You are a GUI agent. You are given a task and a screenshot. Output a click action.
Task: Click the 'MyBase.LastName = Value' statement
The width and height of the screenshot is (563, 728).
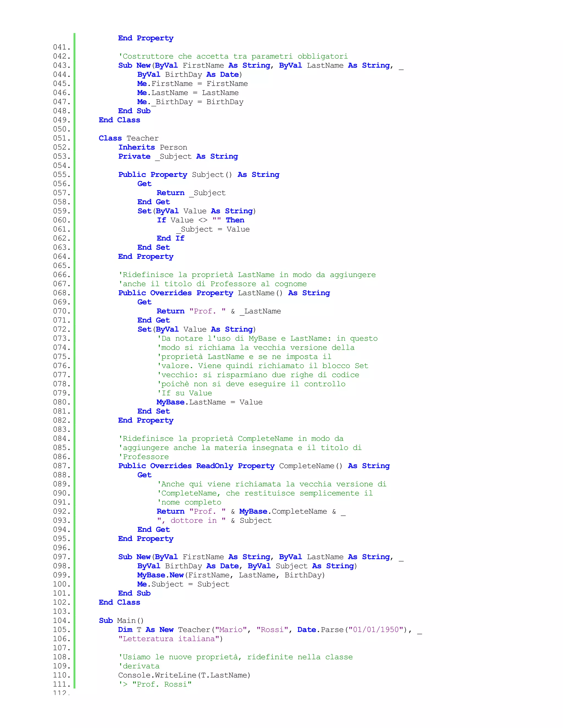(x=209, y=402)
